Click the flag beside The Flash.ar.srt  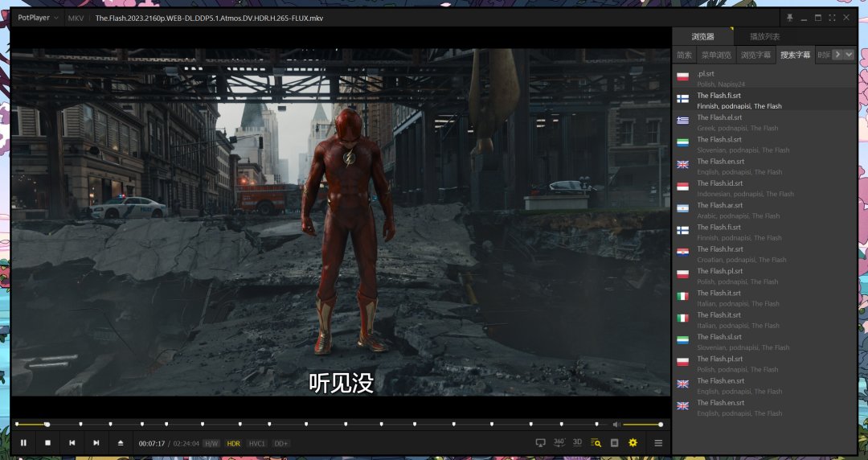pyautogui.click(x=682, y=208)
